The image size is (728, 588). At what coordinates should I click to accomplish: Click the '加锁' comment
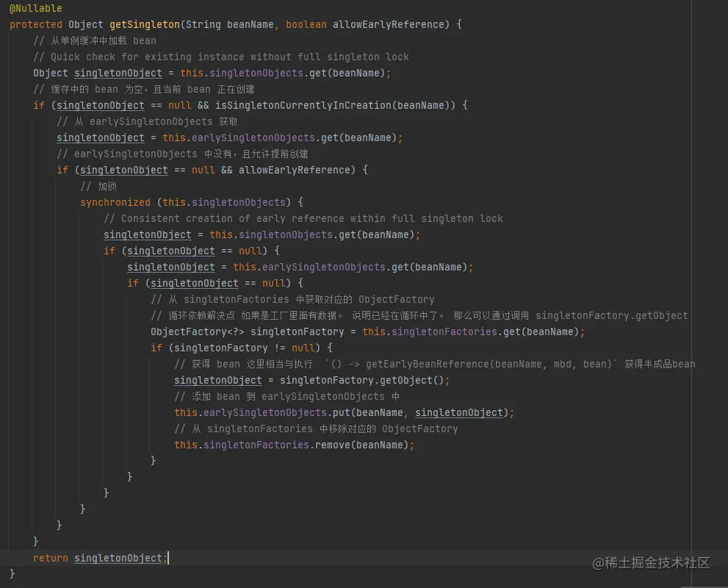(x=98, y=186)
